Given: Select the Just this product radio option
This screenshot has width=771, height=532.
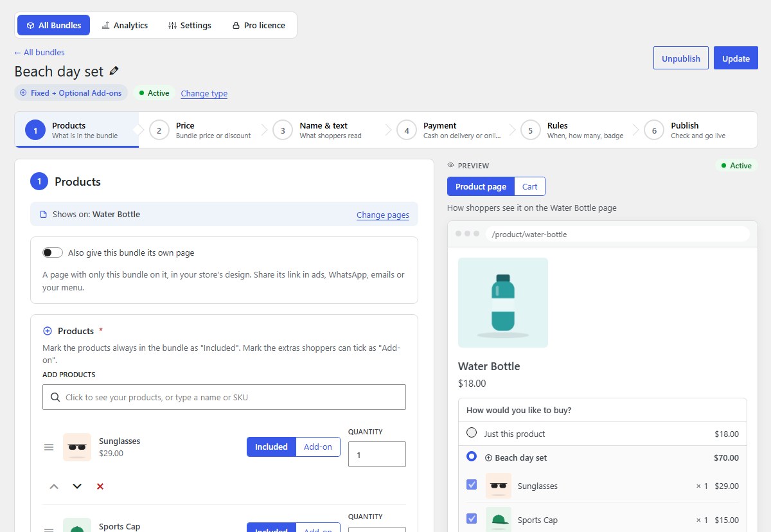Looking at the screenshot, I should 472,433.
